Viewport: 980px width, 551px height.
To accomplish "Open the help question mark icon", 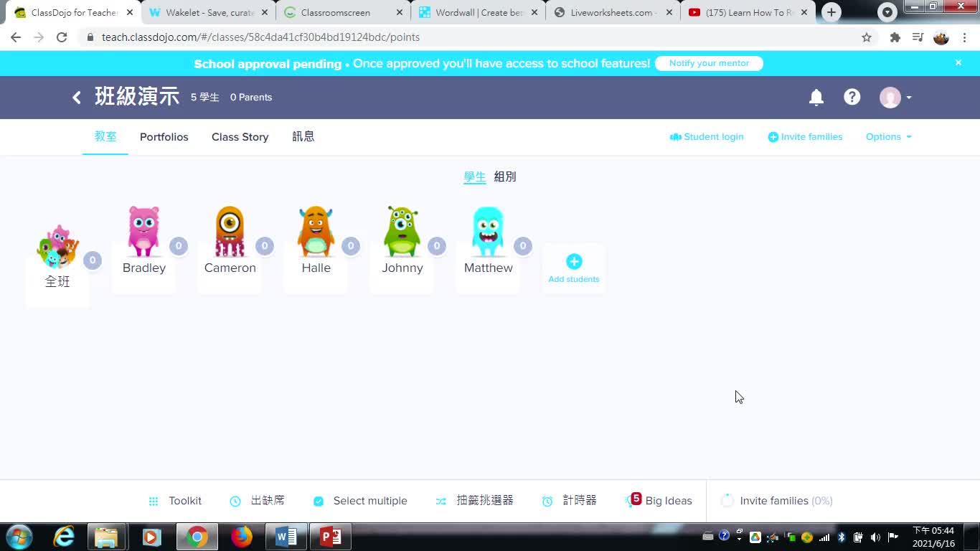I will click(x=852, y=97).
